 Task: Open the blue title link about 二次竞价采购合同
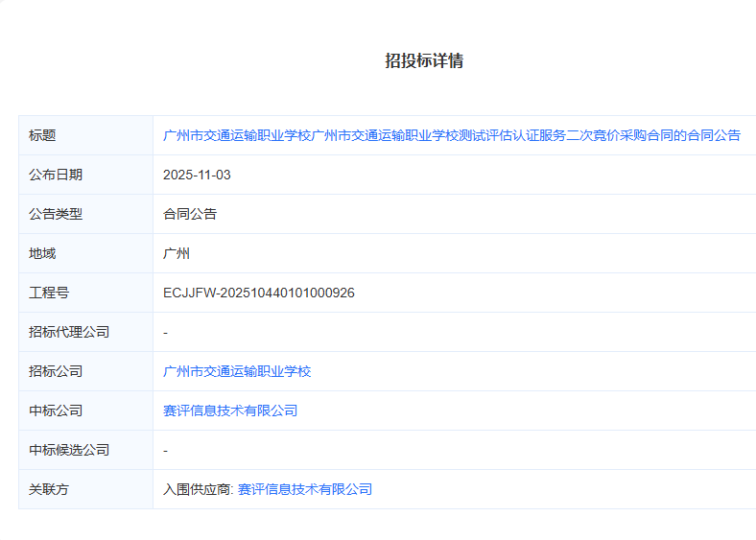click(x=452, y=135)
